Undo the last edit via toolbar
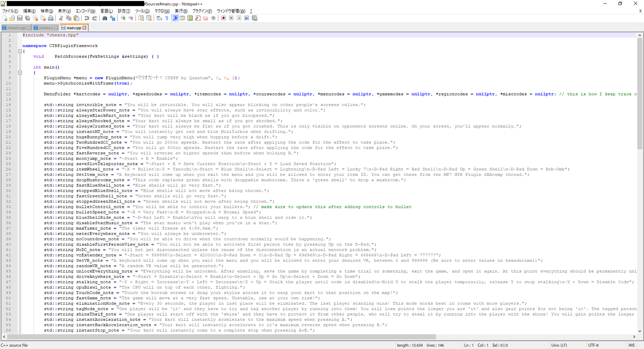 tap(87, 18)
